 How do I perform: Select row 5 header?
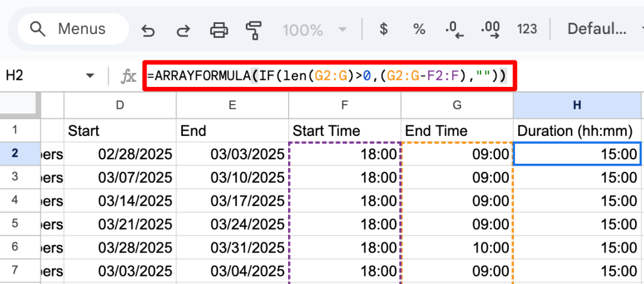pos(20,224)
